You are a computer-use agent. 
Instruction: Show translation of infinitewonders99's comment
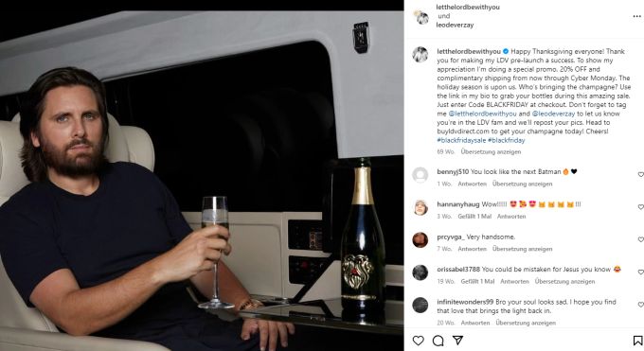pyautogui.click(x=526, y=323)
